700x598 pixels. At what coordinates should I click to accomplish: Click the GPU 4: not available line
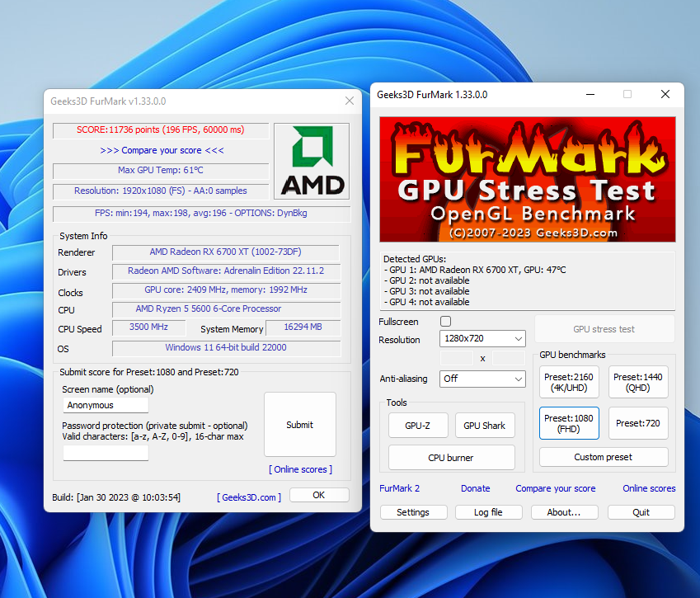coord(427,302)
